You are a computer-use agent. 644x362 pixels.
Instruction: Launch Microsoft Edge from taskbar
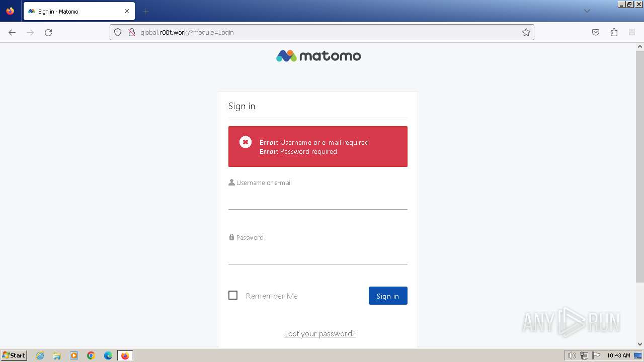[x=108, y=355]
